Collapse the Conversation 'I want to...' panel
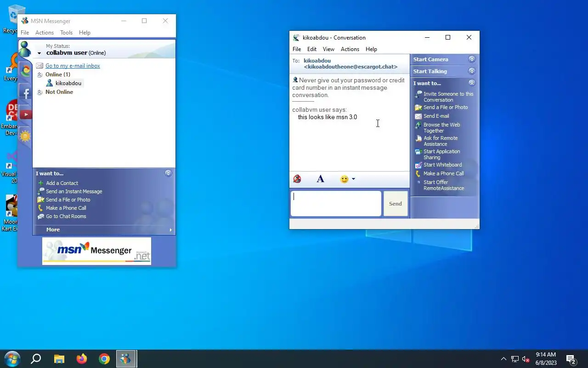The image size is (588, 368). tap(472, 83)
